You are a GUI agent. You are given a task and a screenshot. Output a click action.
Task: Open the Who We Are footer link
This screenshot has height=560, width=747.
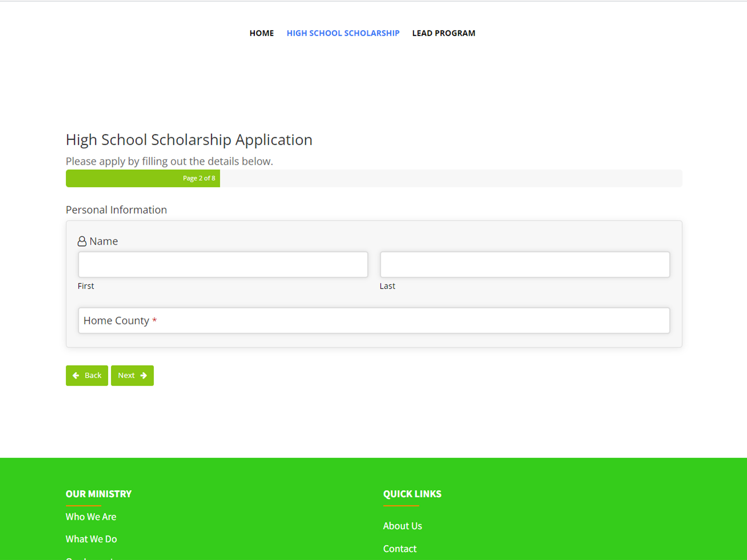tap(91, 517)
